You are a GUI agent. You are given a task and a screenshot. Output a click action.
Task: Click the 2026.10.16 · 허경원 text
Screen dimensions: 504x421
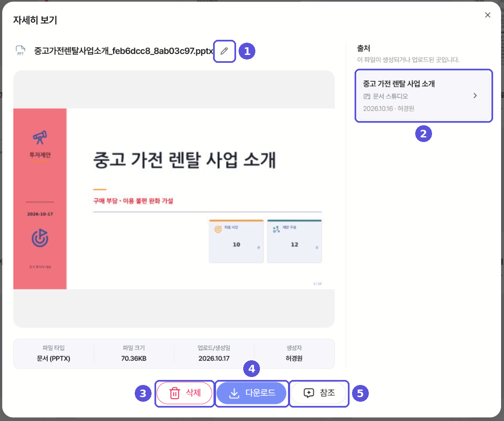(x=388, y=108)
